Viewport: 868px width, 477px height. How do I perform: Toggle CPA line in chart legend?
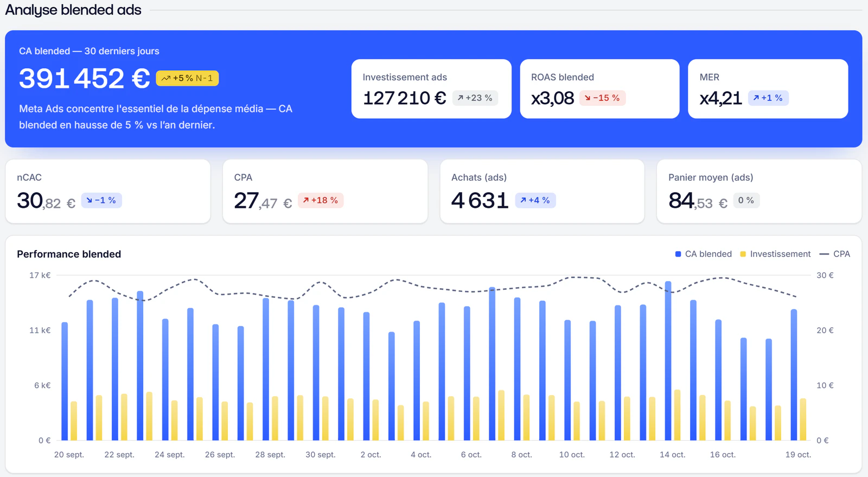pos(835,254)
